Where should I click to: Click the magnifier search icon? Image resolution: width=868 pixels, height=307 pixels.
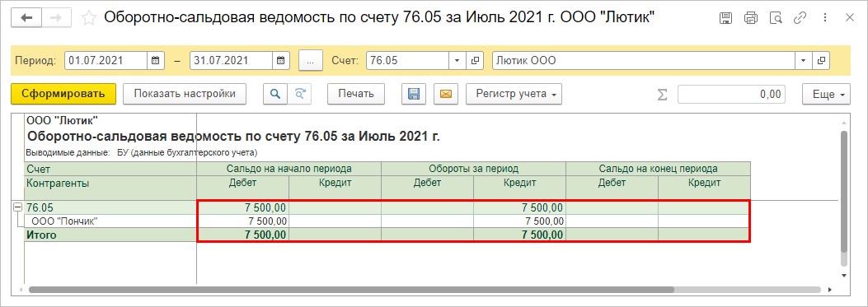(274, 94)
